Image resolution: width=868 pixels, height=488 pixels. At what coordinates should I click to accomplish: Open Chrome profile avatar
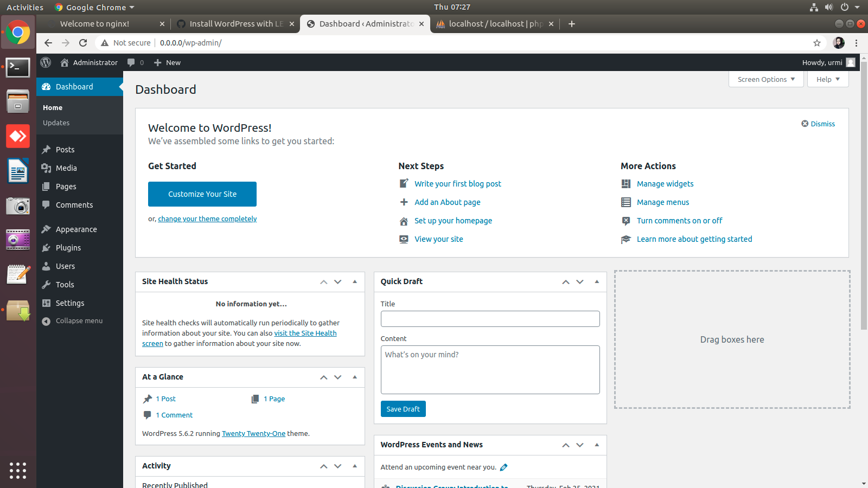pos(839,43)
